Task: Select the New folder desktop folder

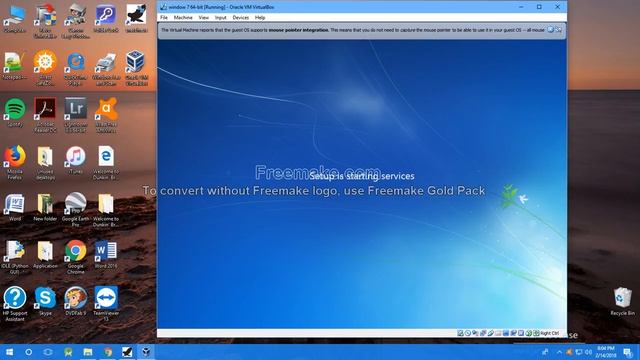Action: pos(45,207)
